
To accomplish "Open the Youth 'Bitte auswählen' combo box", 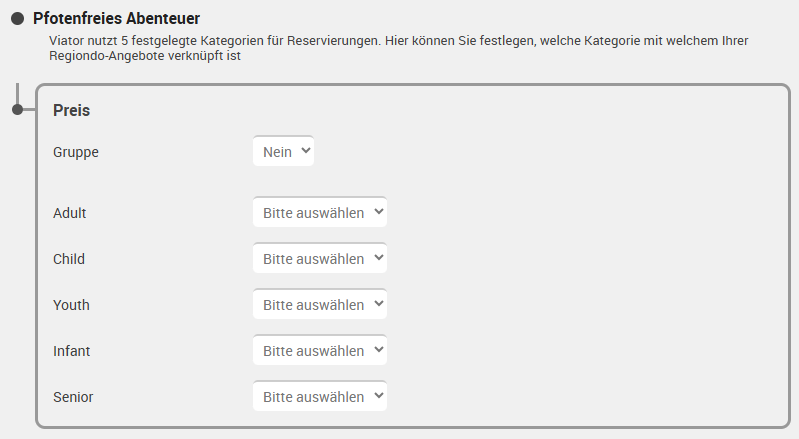I will [x=320, y=304].
